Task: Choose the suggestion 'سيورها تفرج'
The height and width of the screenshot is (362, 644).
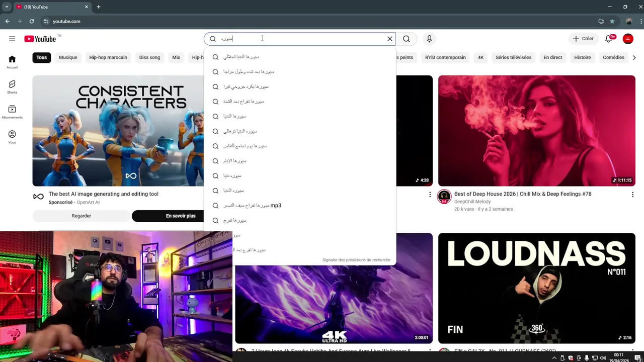Action: pyautogui.click(x=300, y=220)
